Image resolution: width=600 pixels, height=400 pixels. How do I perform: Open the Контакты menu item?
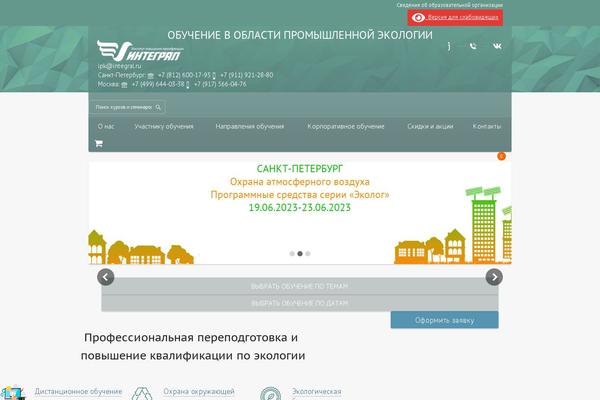click(x=487, y=126)
